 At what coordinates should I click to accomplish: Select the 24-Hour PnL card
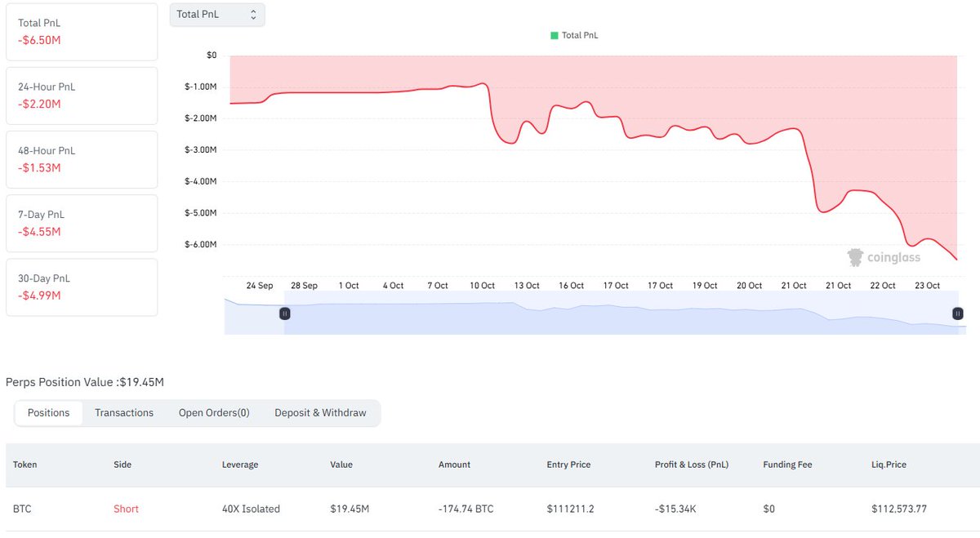(82, 96)
